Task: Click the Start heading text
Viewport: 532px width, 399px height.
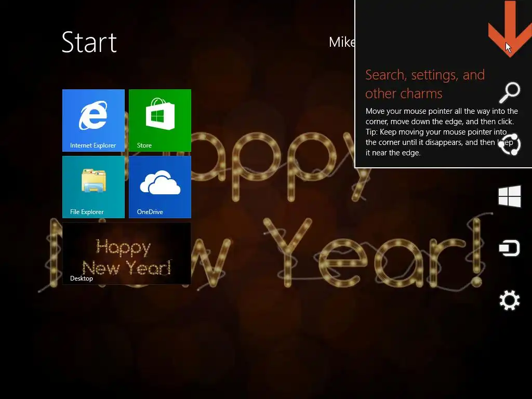Action: tap(89, 43)
